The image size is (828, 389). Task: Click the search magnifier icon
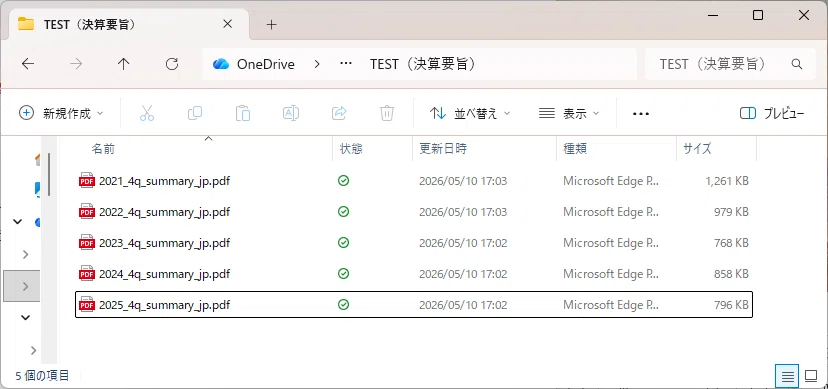click(797, 64)
